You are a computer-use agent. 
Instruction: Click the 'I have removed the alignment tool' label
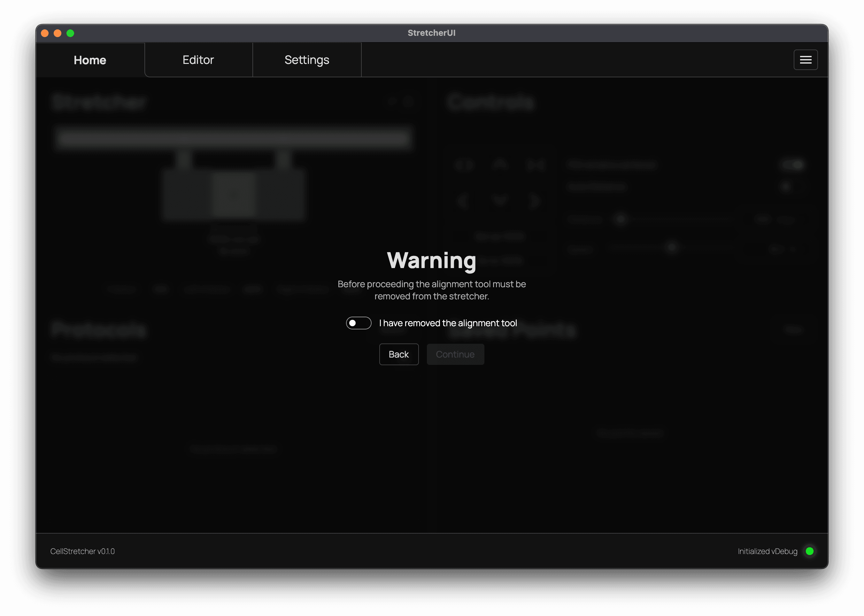[x=448, y=323]
